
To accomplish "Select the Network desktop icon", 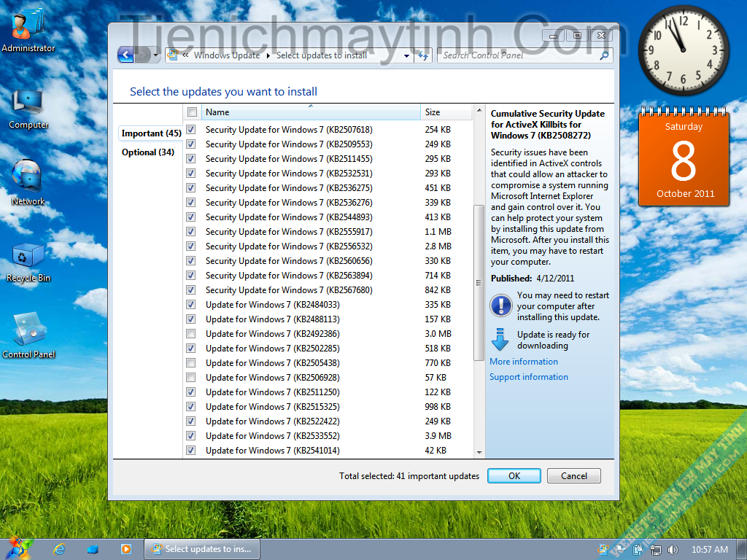I will [x=28, y=183].
